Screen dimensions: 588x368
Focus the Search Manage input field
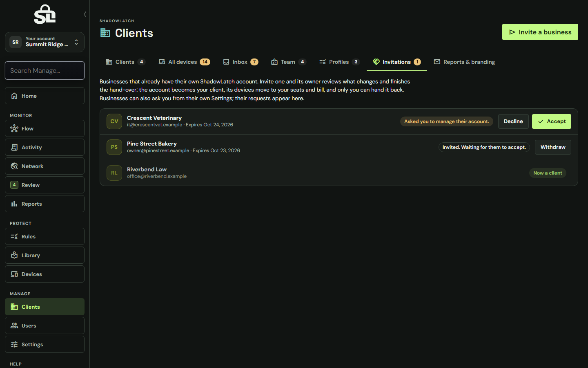45,70
